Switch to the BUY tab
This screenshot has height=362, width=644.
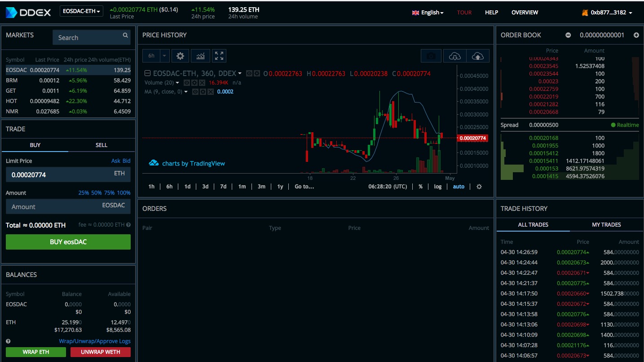pyautogui.click(x=35, y=145)
